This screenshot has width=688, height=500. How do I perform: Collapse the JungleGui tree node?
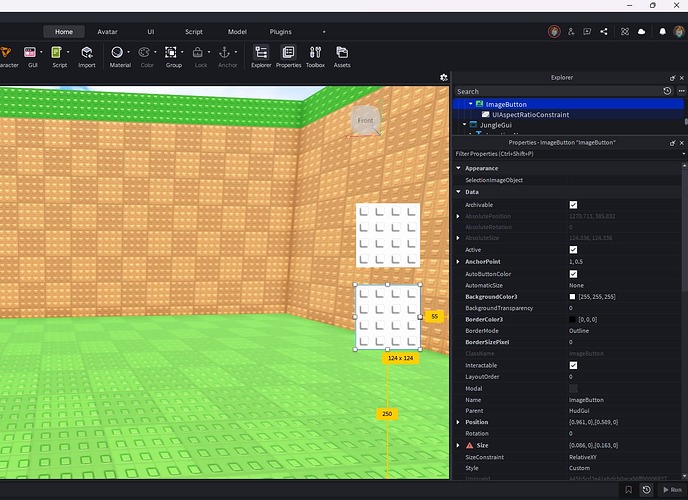(465, 125)
